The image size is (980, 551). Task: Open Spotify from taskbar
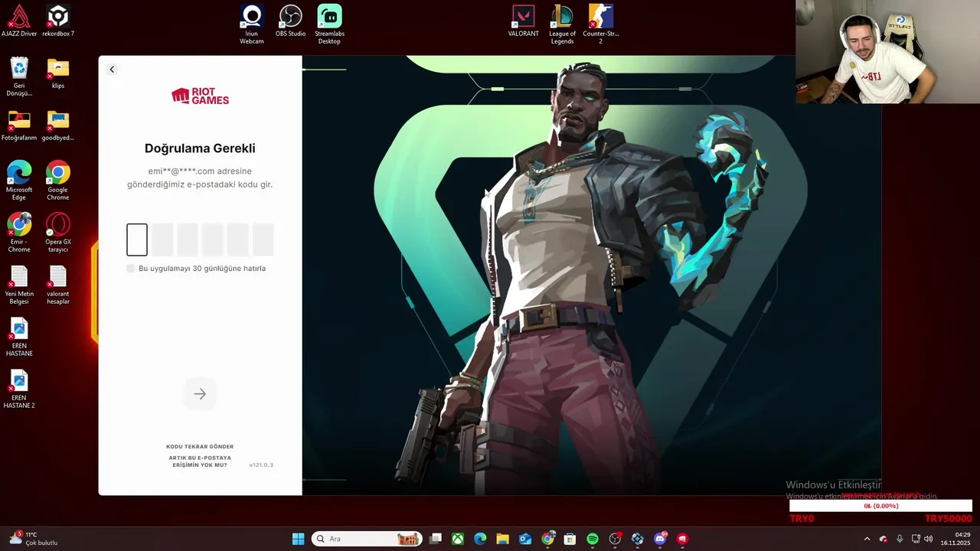point(593,539)
